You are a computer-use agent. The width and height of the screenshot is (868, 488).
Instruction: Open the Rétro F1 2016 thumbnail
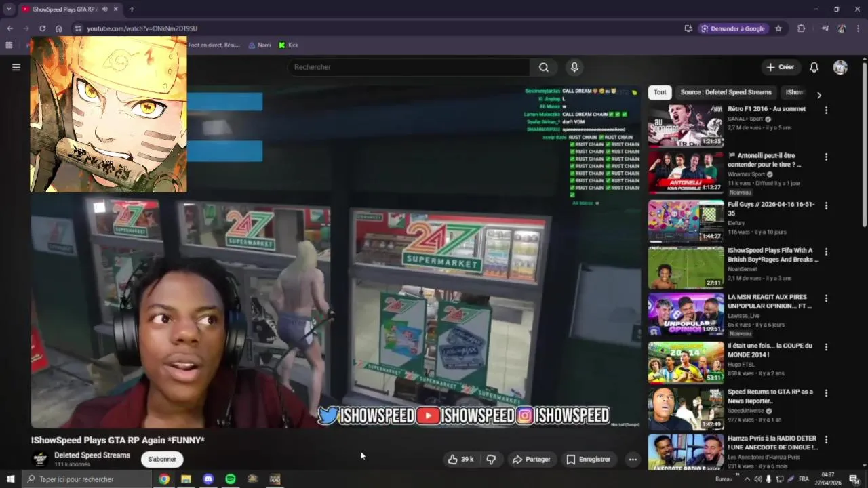pyautogui.click(x=686, y=125)
